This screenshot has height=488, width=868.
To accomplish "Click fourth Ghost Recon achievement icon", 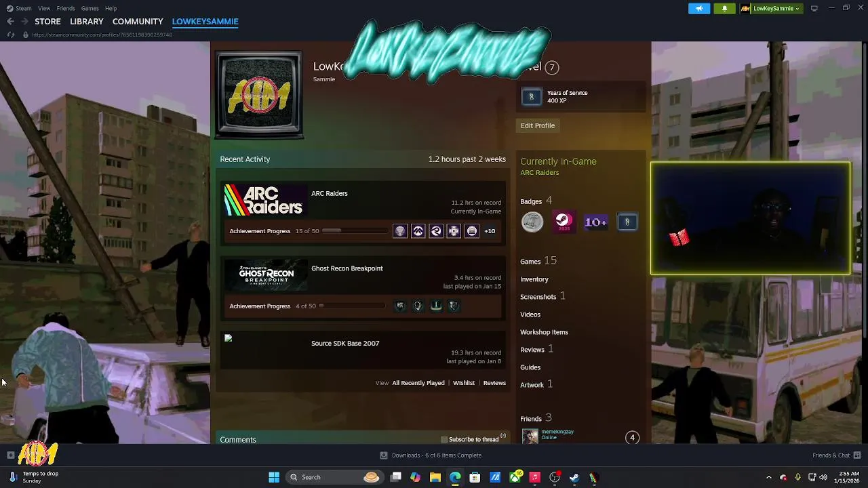I will [x=454, y=306].
